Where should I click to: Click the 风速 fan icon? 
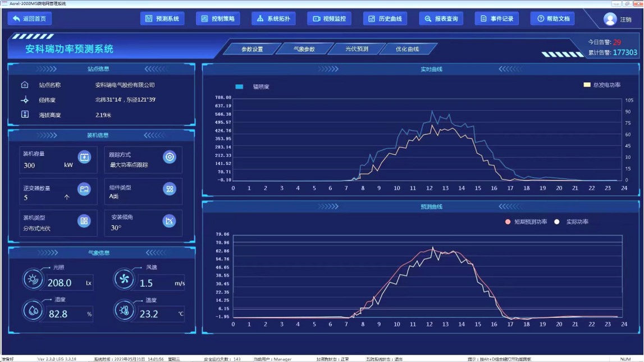(124, 279)
